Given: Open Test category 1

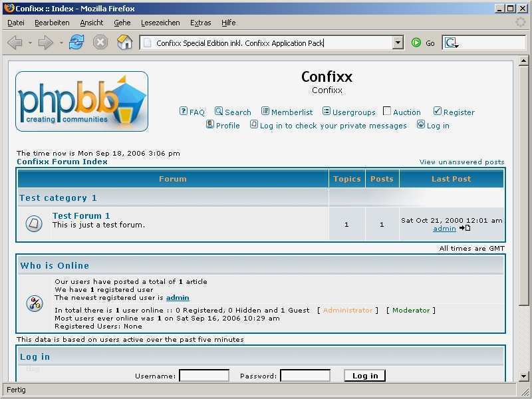Looking at the screenshot, I should 58,198.
